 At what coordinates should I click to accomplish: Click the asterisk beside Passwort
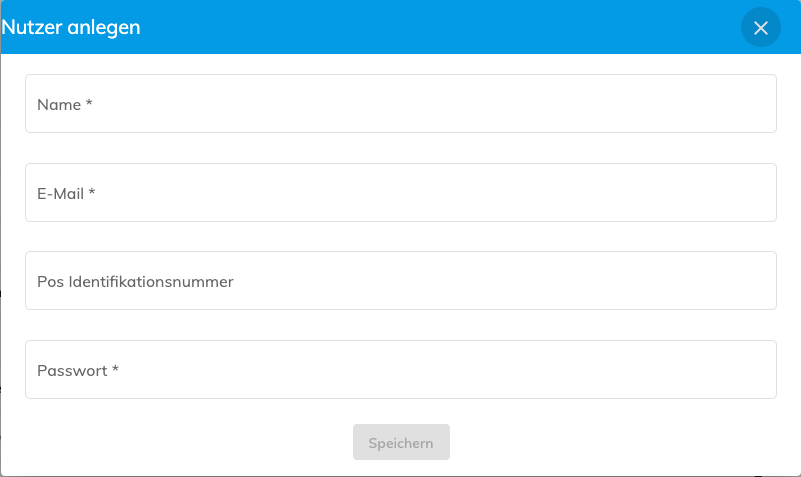pos(115,369)
